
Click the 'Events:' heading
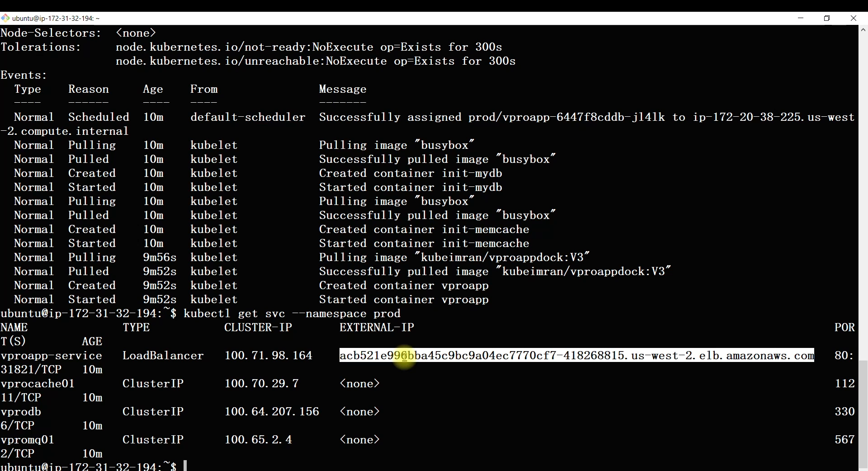click(x=24, y=75)
